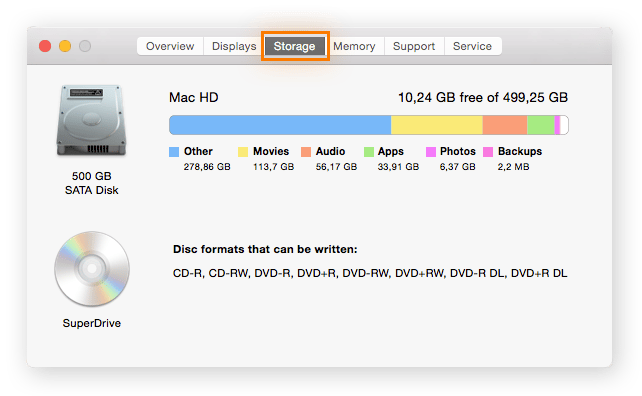642x396 pixels.
Task: Switch to the Service tab
Action: [x=472, y=46]
